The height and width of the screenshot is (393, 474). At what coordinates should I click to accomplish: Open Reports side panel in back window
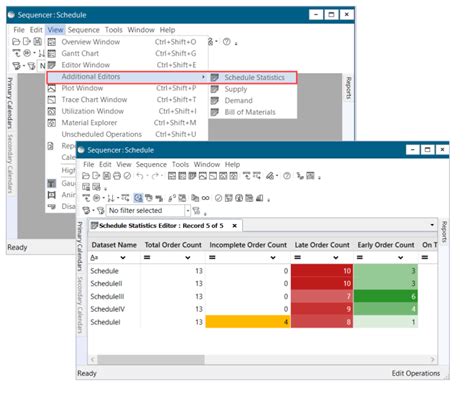[348, 88]
